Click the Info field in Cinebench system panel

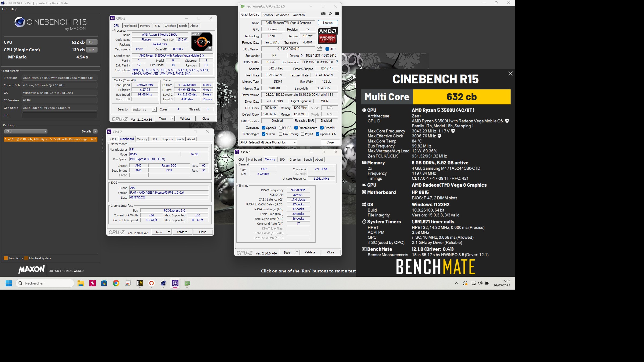tap(60, 115)
